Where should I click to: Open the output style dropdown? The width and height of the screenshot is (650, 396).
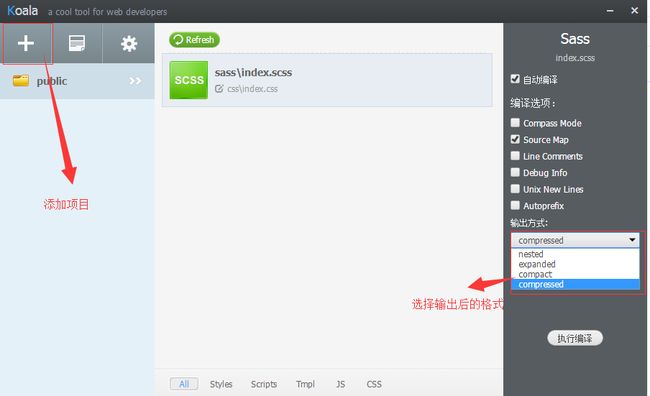[x=575, y=240]
